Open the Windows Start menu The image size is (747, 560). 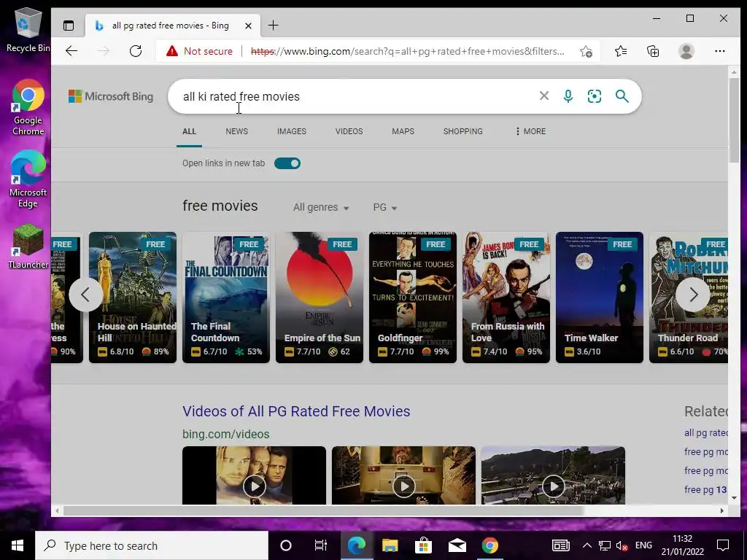[18, 545]
